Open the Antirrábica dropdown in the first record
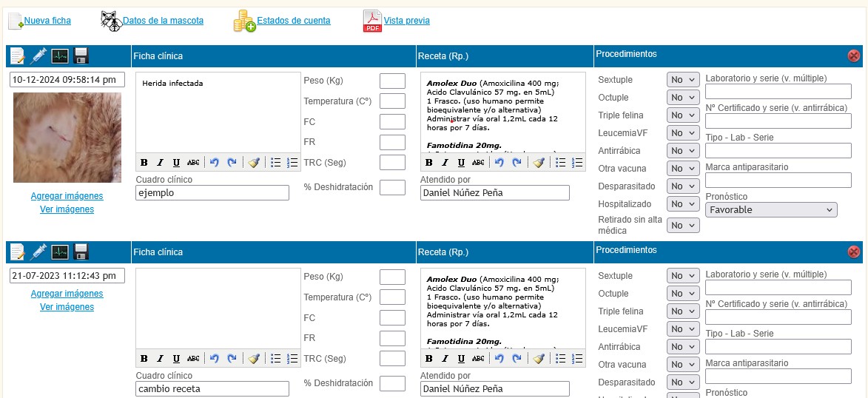The width and height of the screenshot is (868, 398). [683, 151]
